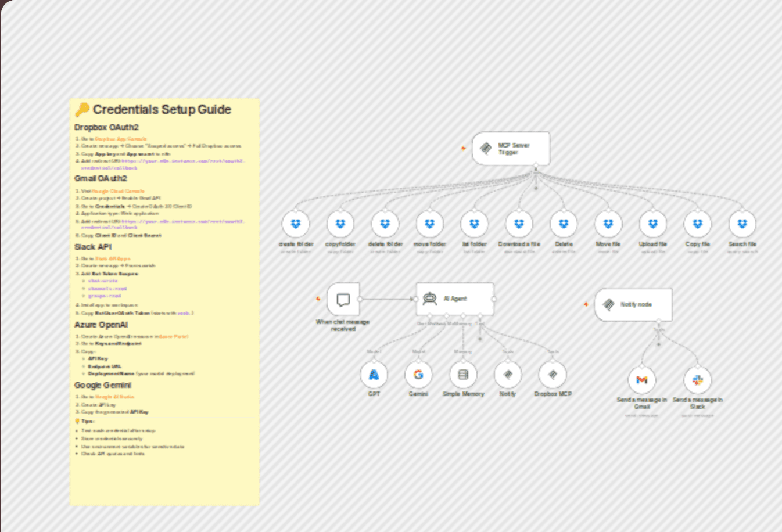Select the 'Delete' Dropbox node
The width and height of the screenshot is (782, 532).
564,224
